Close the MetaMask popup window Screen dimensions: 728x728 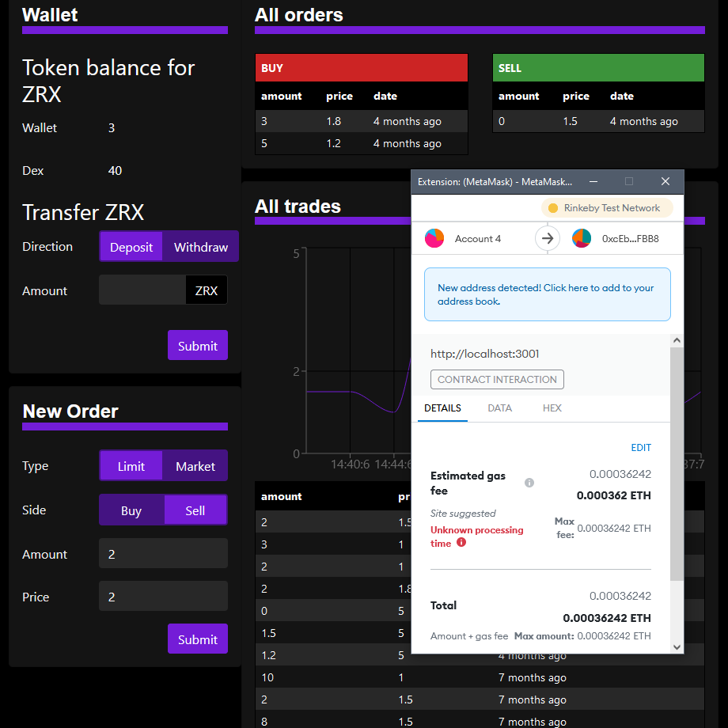665,181
